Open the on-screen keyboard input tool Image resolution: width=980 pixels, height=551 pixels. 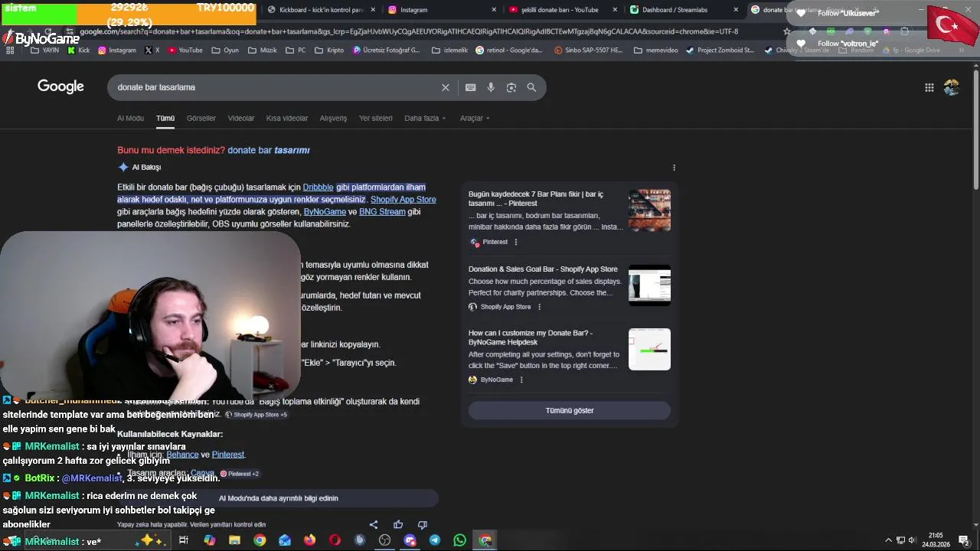coord(470,87)
